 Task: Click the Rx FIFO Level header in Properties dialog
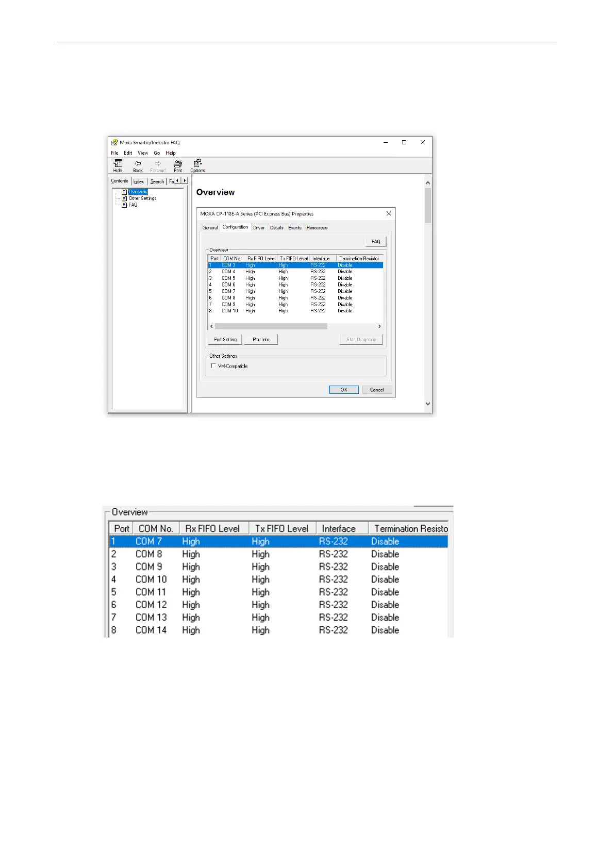click(x=261, y=258)
